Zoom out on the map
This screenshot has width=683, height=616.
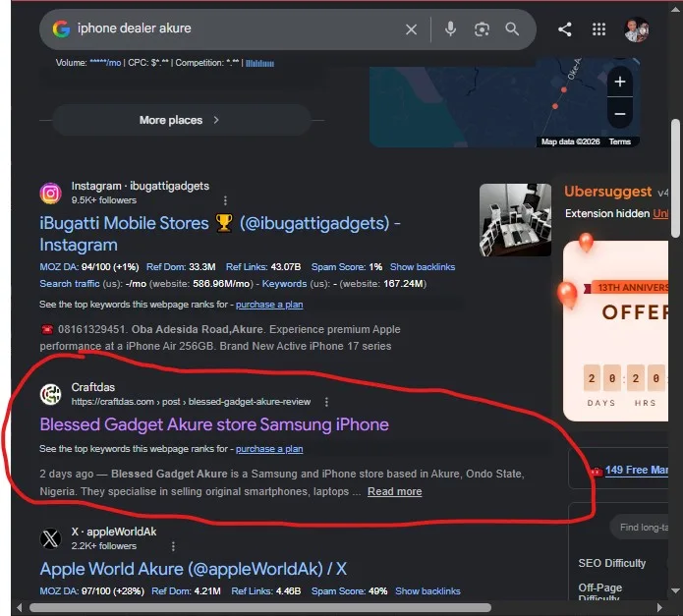(620, 114)
